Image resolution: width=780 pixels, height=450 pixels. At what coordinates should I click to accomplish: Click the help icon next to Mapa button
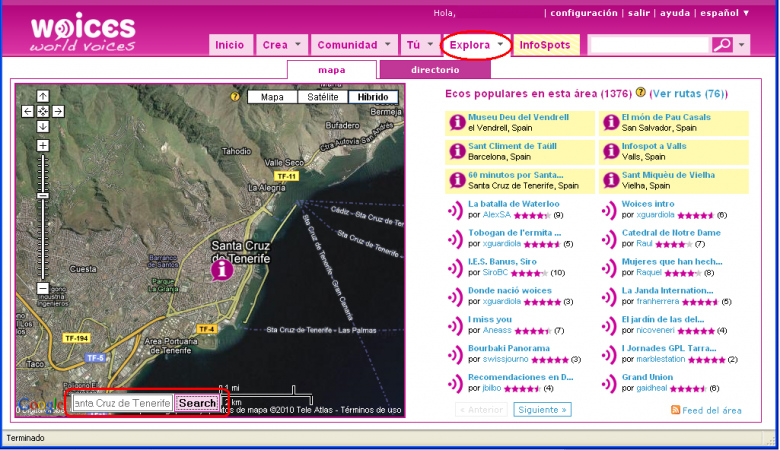pyautogui.click(x=235, y=96)
